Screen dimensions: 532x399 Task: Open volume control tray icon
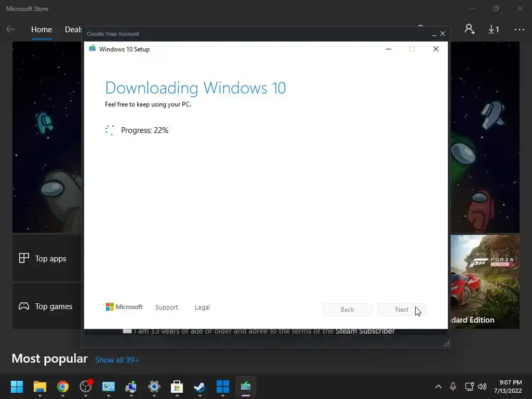click(482, 387)
